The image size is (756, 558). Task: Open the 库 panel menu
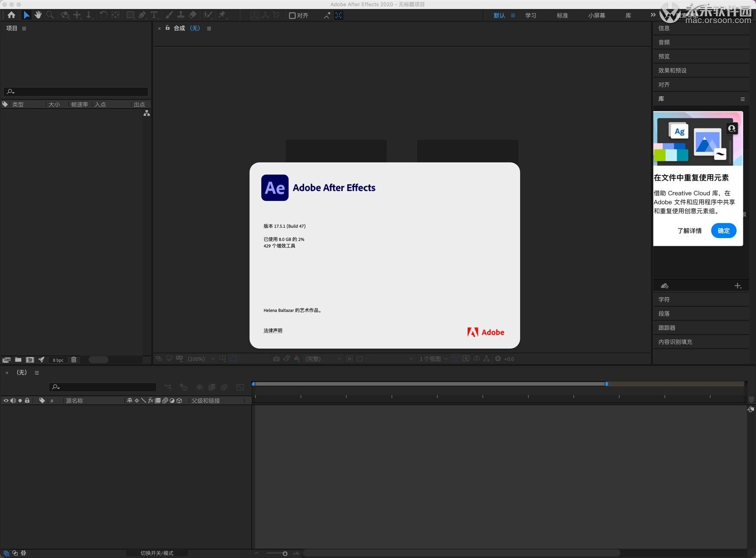pyautogui.click(x=742, y=99)
